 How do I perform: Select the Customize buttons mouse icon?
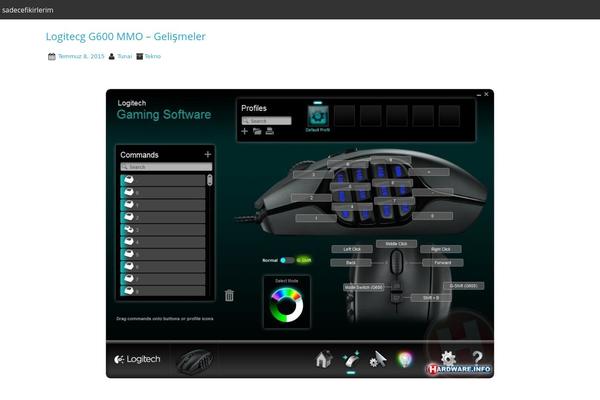click(351, 359)
